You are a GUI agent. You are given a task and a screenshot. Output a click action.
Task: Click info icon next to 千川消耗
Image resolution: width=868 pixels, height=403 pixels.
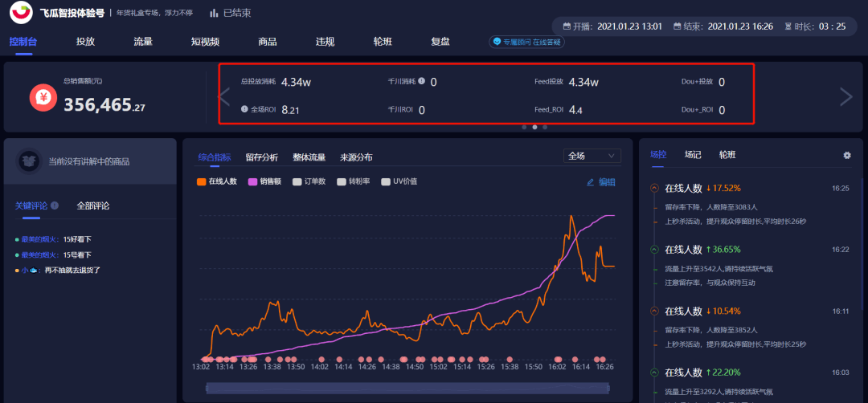click(422, 81)
